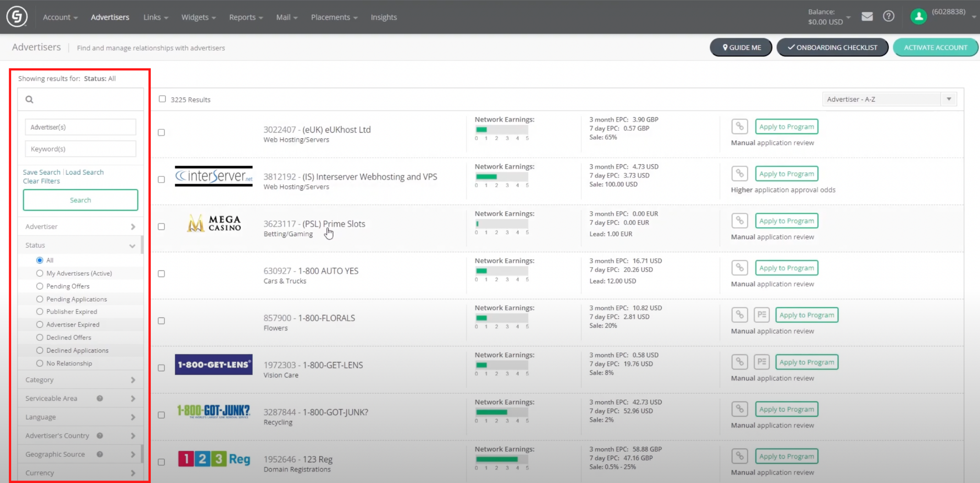This screenshot has width=980, height=483.
Task: Click inside the Keyword(s) input field
Action: [x=80, y=149]
